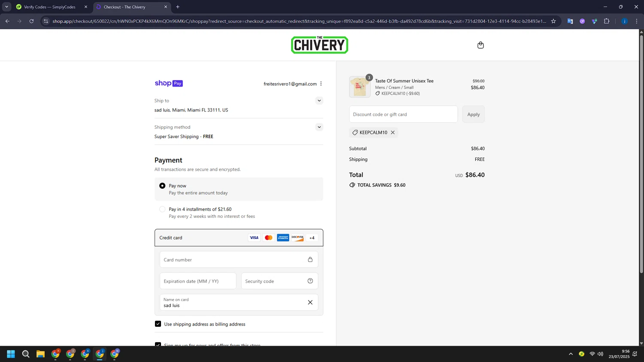
Task: Click the browser address bar URL
Action: coord(299,21)
